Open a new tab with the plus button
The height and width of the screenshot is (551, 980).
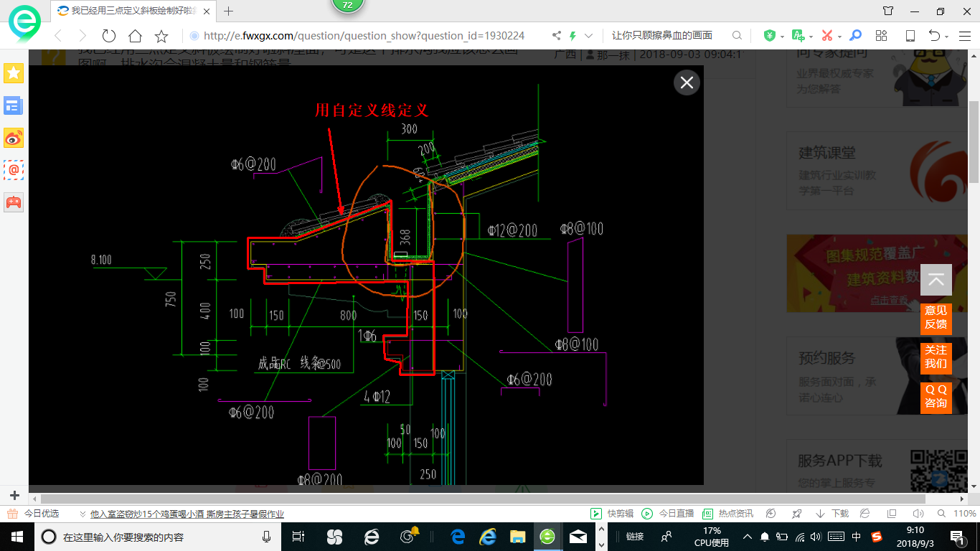point(229,11)
